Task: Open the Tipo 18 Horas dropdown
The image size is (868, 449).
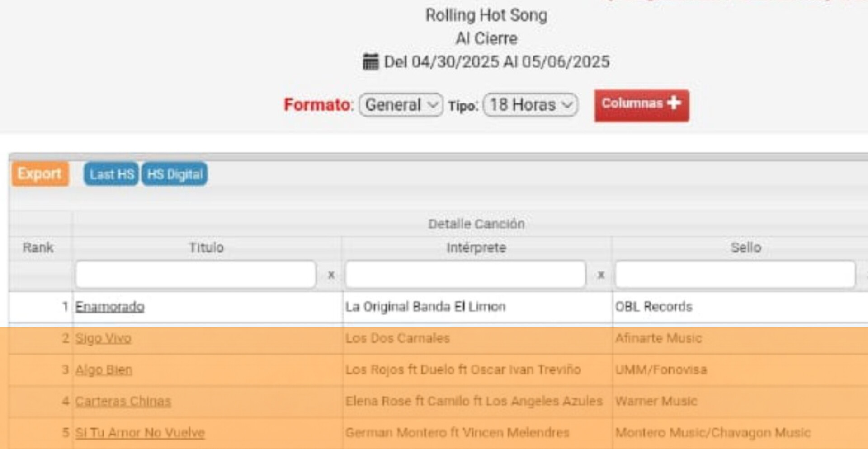Action: tap(530, 105)
